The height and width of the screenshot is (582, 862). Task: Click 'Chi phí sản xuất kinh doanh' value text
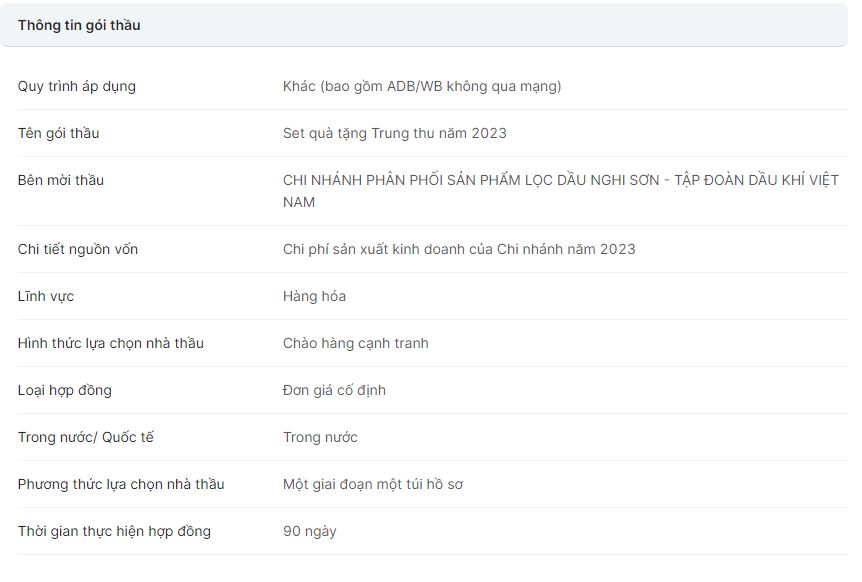point(459,249)
